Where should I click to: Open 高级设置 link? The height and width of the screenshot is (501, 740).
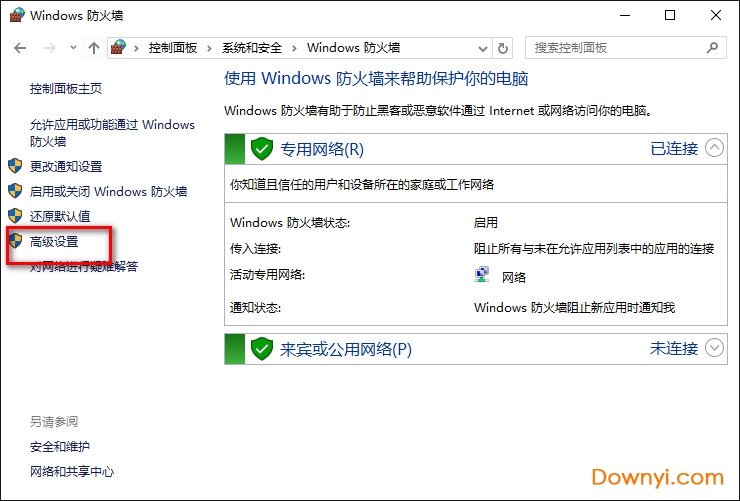coord(54,241)
